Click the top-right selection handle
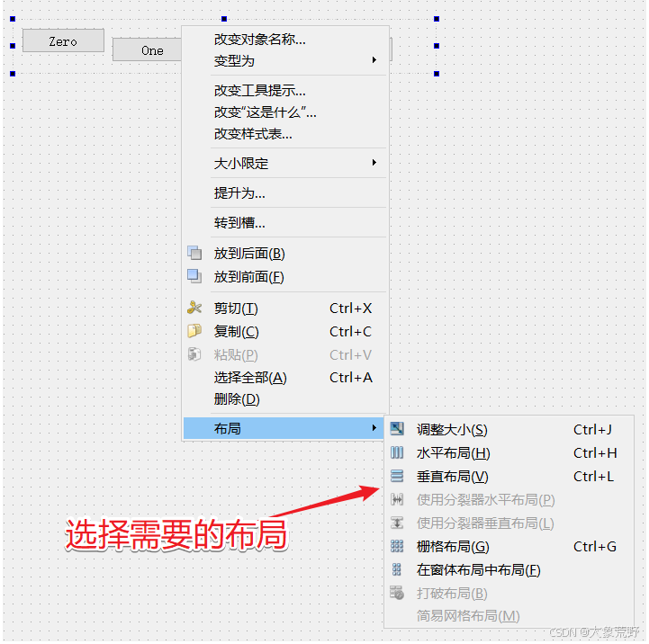 point(437,19)
